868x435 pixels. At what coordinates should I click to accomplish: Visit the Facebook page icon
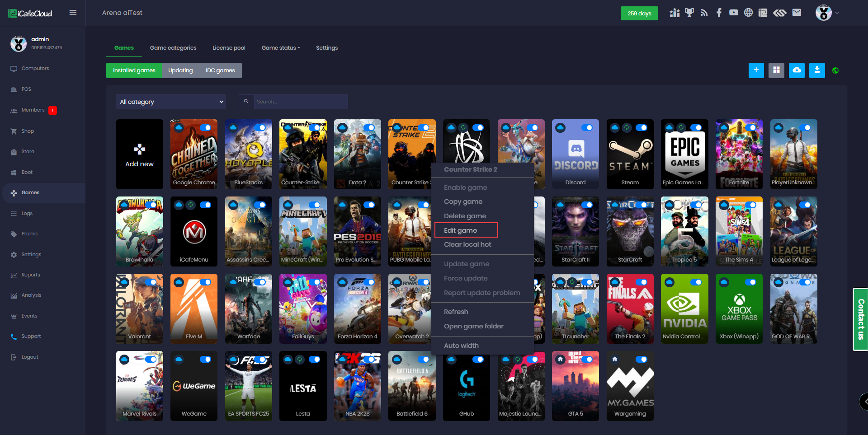[719, 13]
